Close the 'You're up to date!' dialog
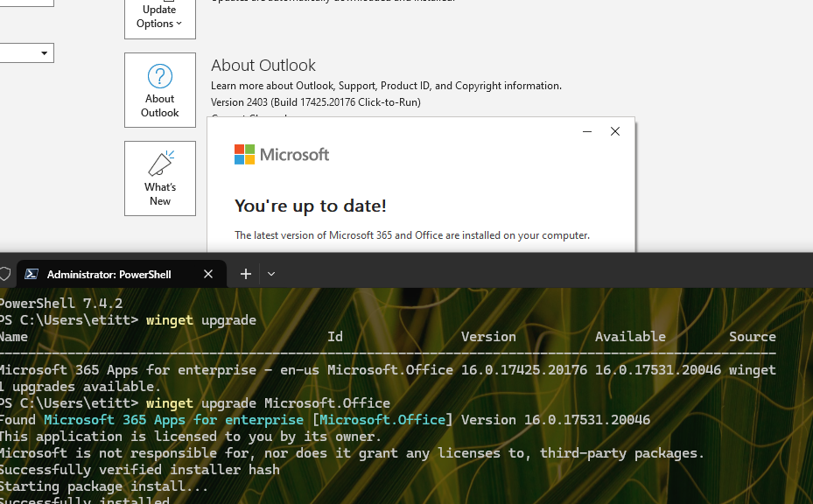 point(615,131)
